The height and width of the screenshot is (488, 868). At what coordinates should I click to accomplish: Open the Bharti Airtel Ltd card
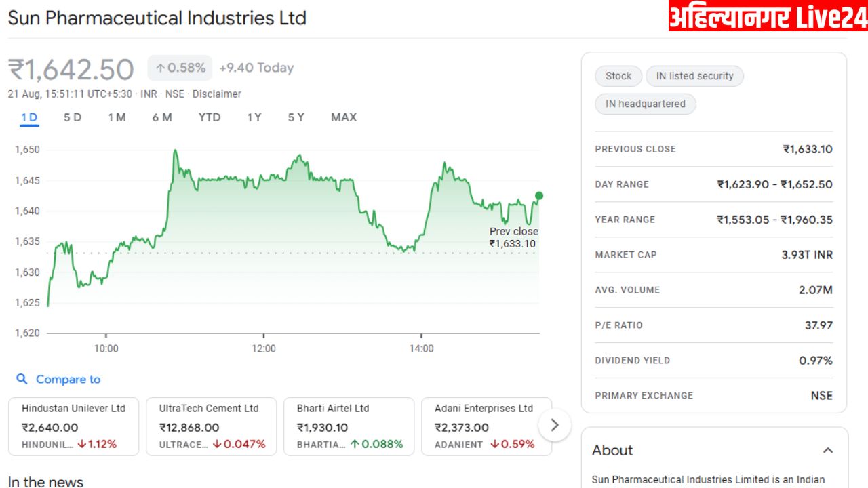point(349,426)
